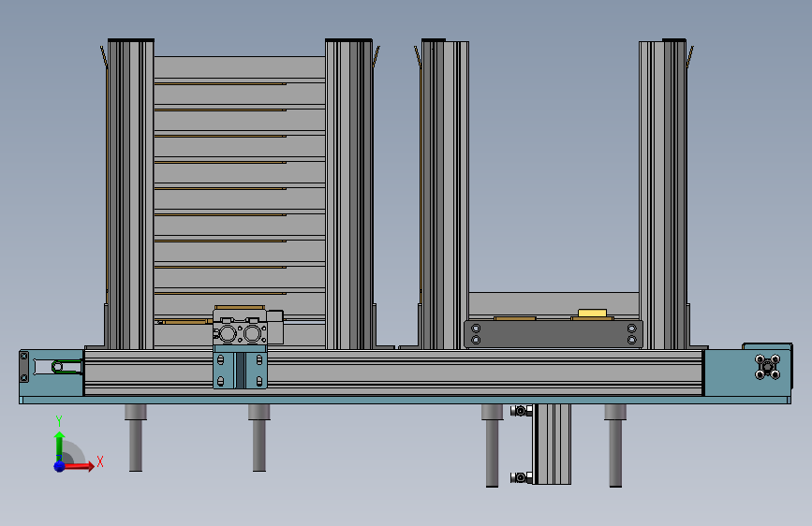Select the support leg left of the cylinder

pyautogui.click(x=492, y=446)
